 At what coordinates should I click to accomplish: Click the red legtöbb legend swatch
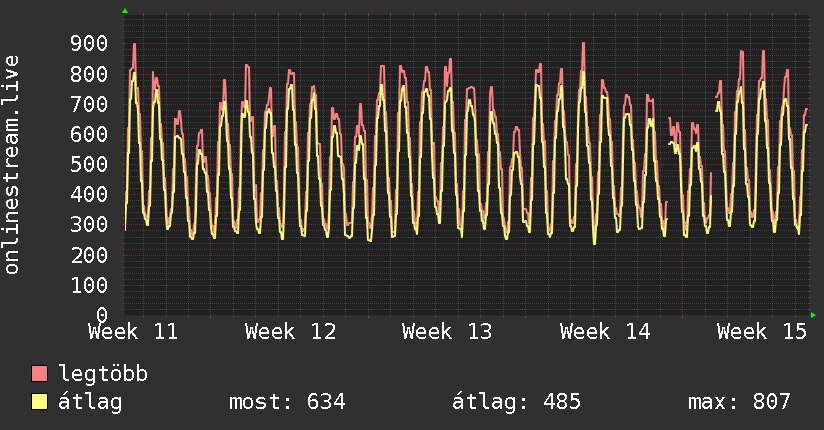point(39,374)
